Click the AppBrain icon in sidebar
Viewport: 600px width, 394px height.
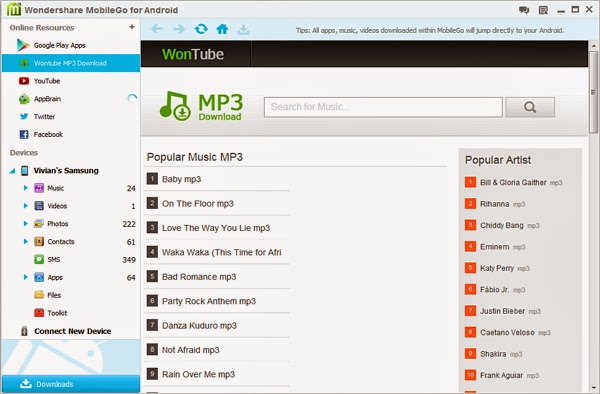pyautogui.click(x=24, y=99)
